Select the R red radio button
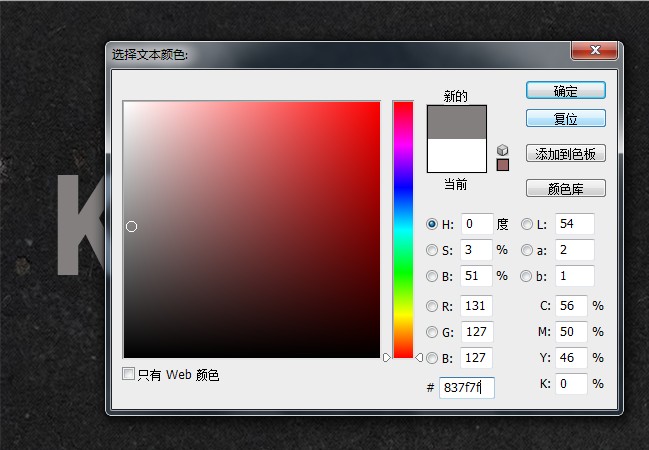The width and height of the screenshot is (649, 450). click(x=432, y=306)
